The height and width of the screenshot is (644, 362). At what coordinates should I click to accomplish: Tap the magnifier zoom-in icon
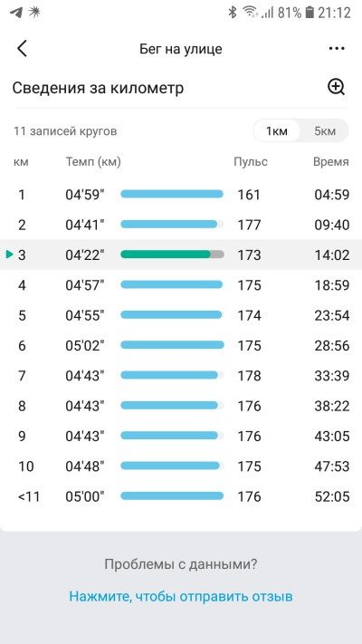click(336, 88)
